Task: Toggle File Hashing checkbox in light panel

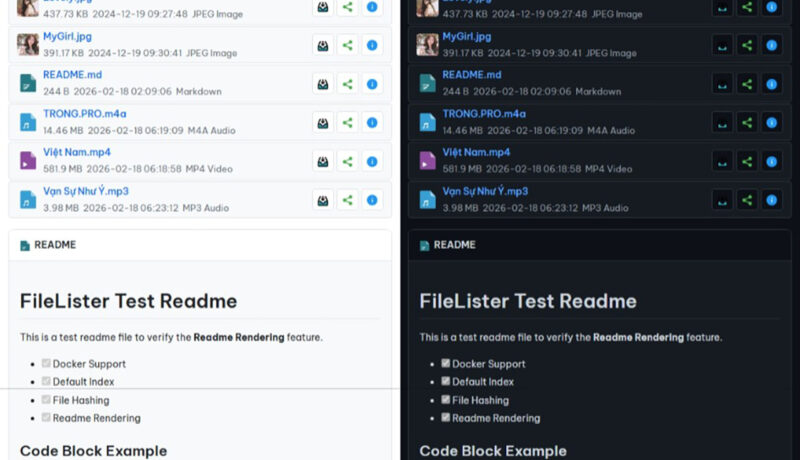Action: click(x=46, y=399)
